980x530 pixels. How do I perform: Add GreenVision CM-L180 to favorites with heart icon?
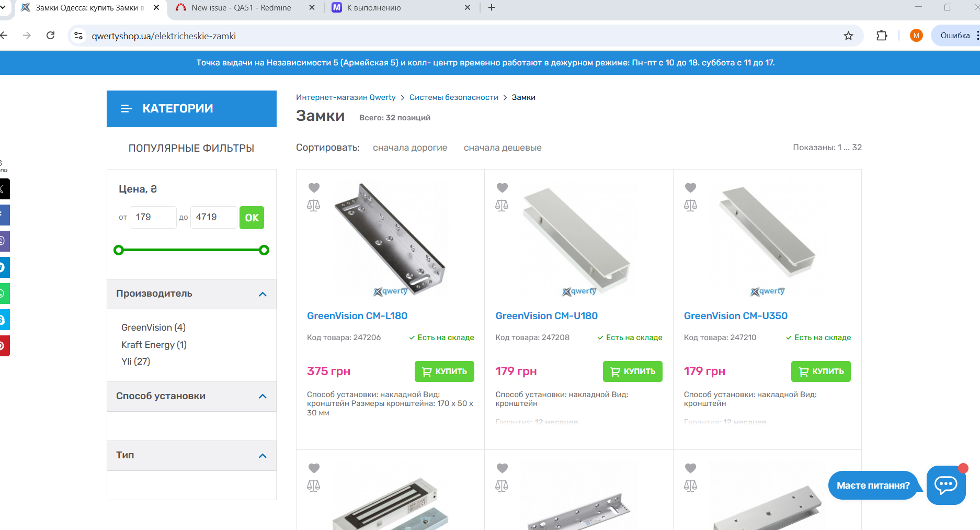pyautogui.click(x=314, y=187)
